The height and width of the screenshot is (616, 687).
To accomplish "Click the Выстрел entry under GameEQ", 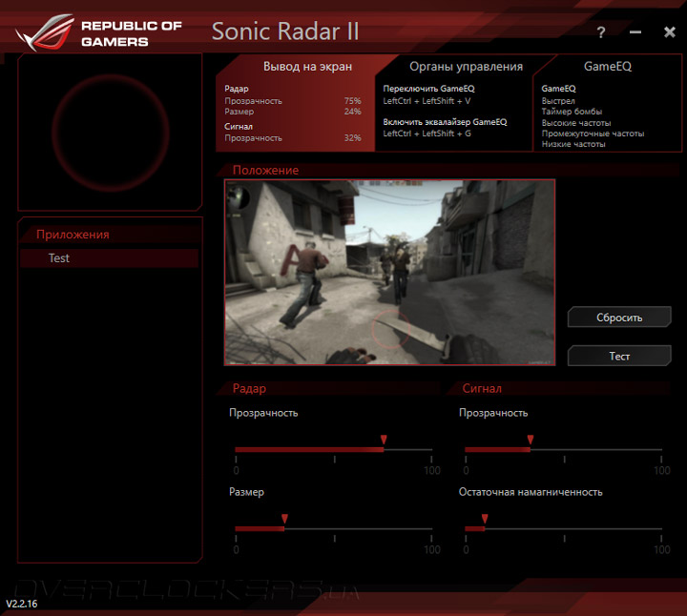I will [558, 101].
